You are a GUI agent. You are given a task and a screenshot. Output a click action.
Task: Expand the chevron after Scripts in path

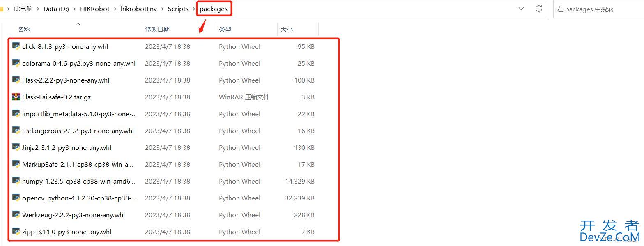pos(194,9)
